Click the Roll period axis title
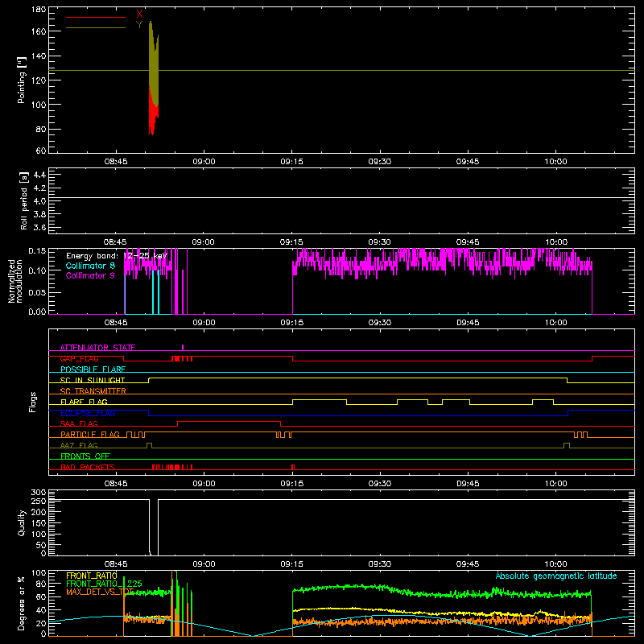 pyautogui.click(x=24, y=200)
